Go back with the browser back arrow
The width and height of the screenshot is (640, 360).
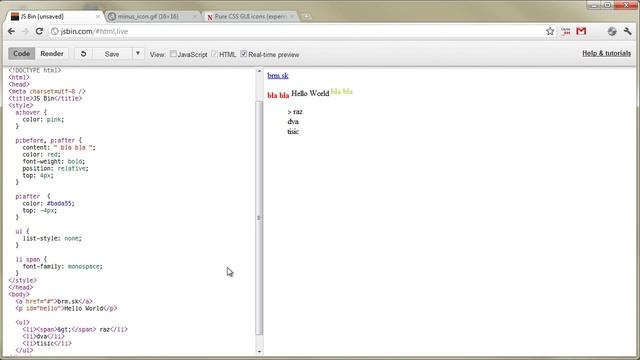[x=11, y=31]
